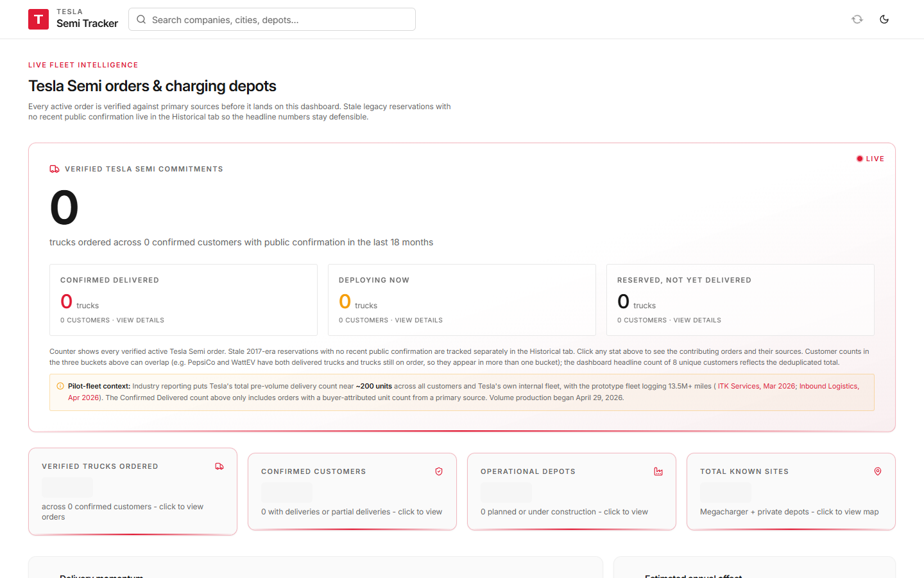The image size is (924, 578).
Task: Click the trucks ordered across 0 confirmed customers line
Action: coord(241,242)
